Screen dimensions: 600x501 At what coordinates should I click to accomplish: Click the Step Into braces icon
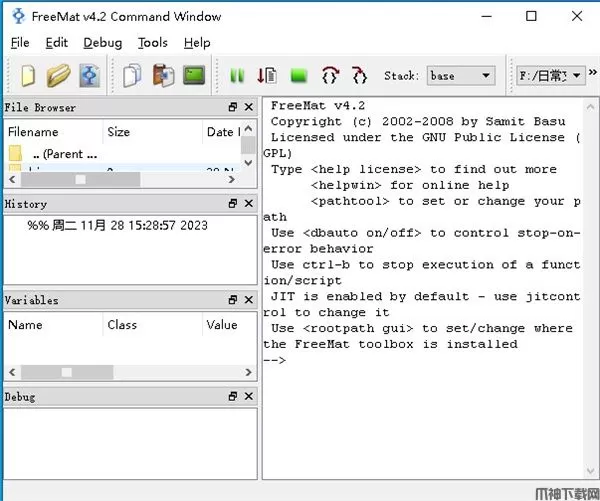point(360,75)
